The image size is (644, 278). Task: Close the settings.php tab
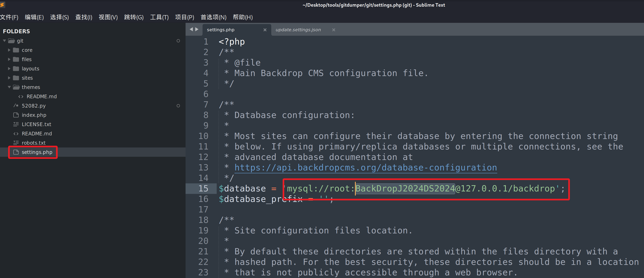click(x=265, y=30)
